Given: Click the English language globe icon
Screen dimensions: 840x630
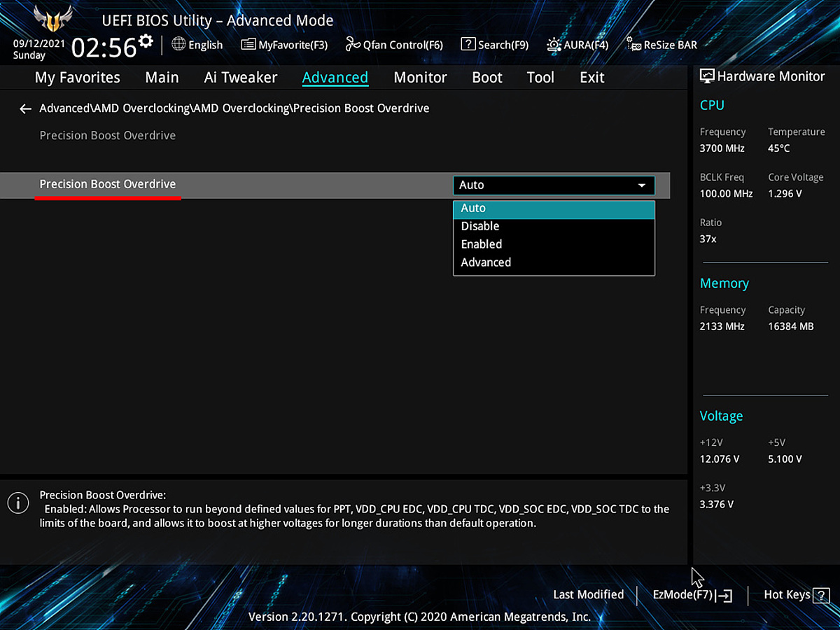Looking at the screenshot, I should [178, 44].
